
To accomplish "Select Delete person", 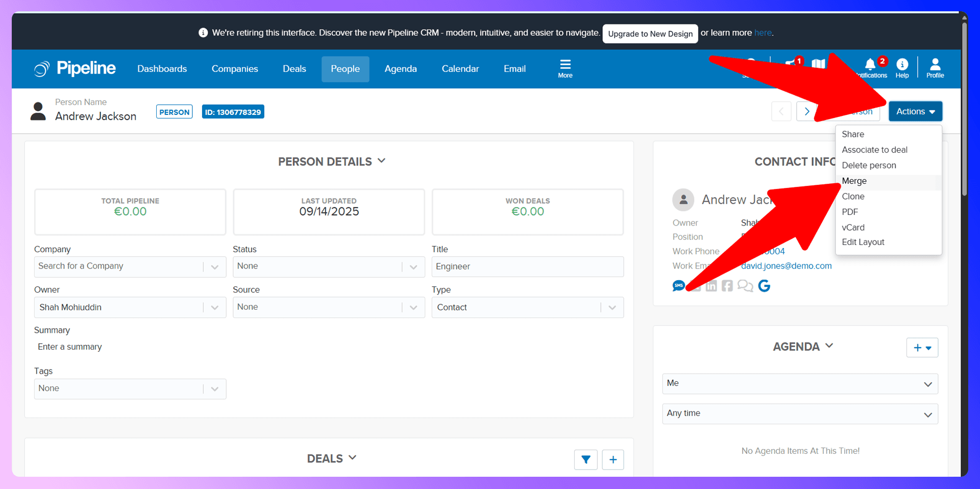I will [x=889, y=165].
